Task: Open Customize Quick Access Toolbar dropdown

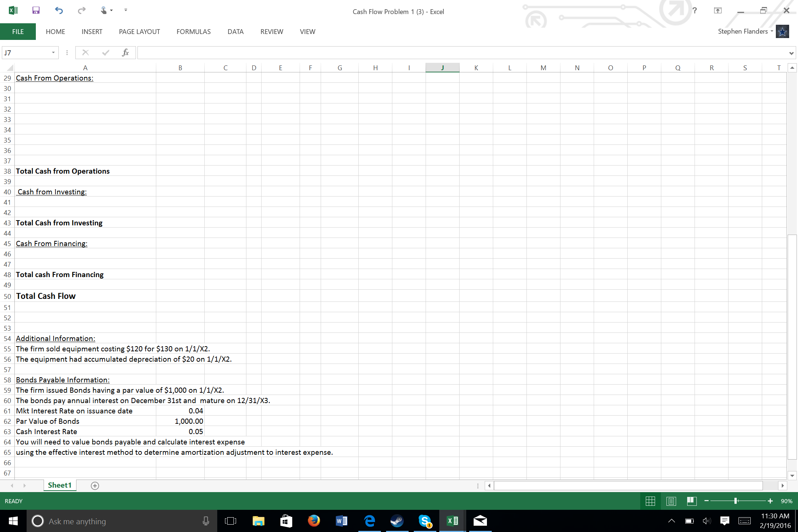Action: pyautogui.click(x=126, y=10)
